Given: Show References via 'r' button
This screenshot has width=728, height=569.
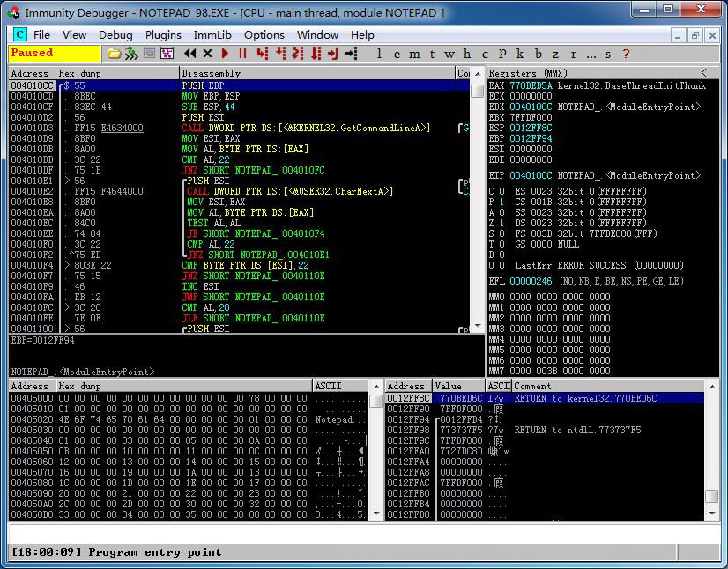Looking at the screenshot, I should pos(574,55).
